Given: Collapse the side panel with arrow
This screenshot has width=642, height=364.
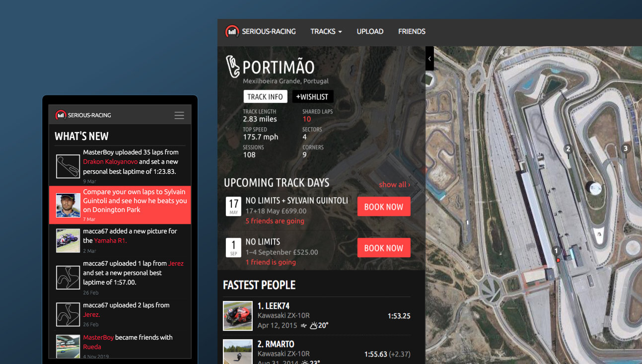Looking at the screenshot, I should point(429,59).
